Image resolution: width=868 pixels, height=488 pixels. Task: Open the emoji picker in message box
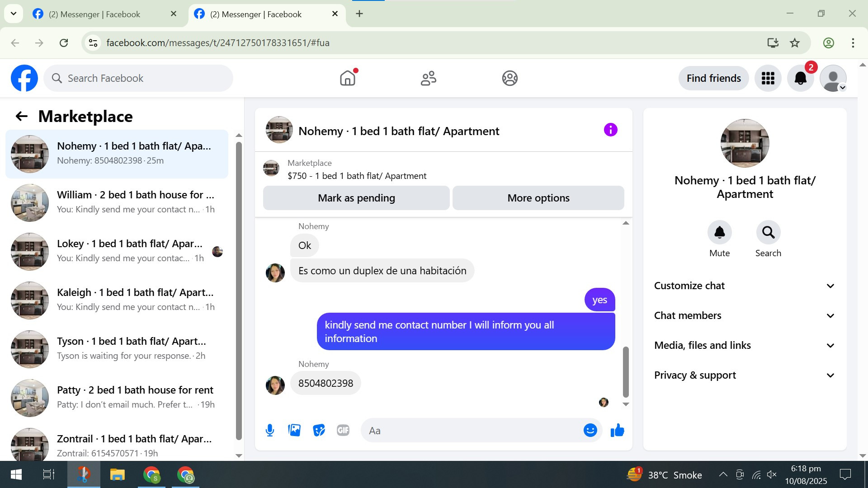(x=590, y=430)
